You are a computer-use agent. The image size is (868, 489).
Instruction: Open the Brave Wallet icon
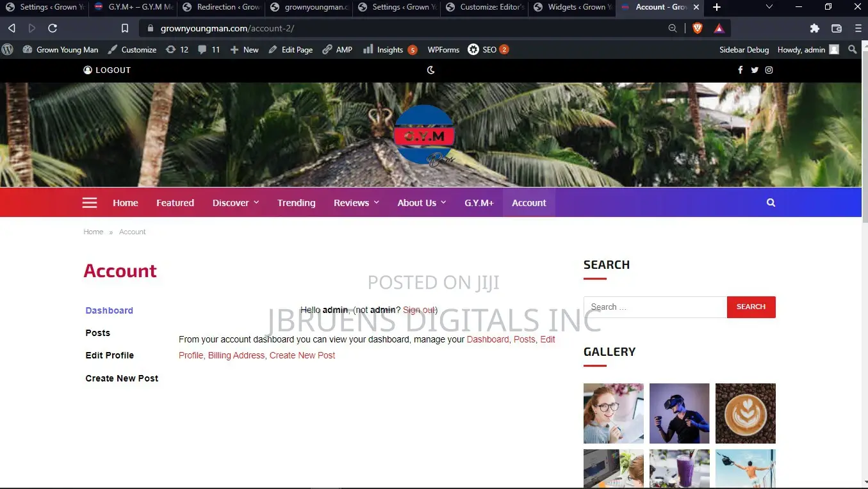pos(837,28)
